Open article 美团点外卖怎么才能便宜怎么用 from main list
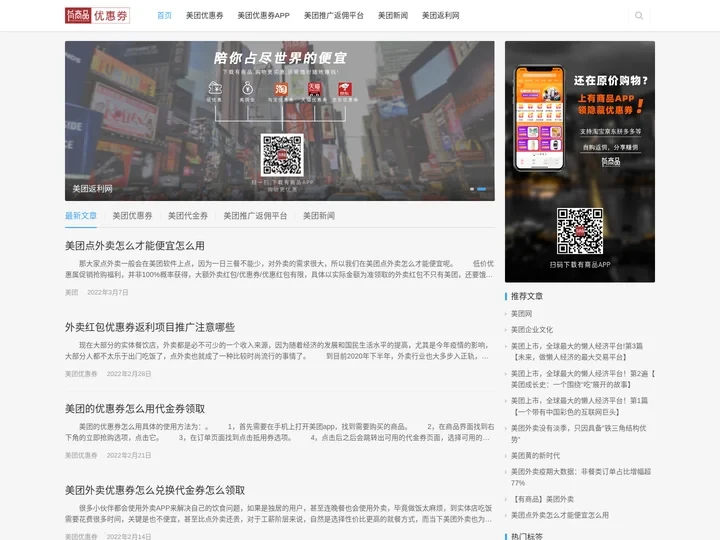The height and width of the screenshot is (540, 720). point(135,246)
